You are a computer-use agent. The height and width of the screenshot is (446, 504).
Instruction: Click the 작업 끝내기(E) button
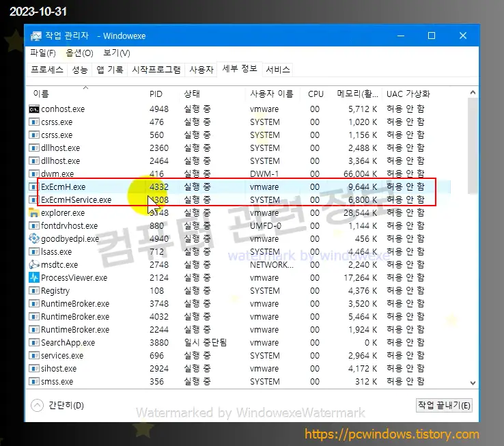444,405
